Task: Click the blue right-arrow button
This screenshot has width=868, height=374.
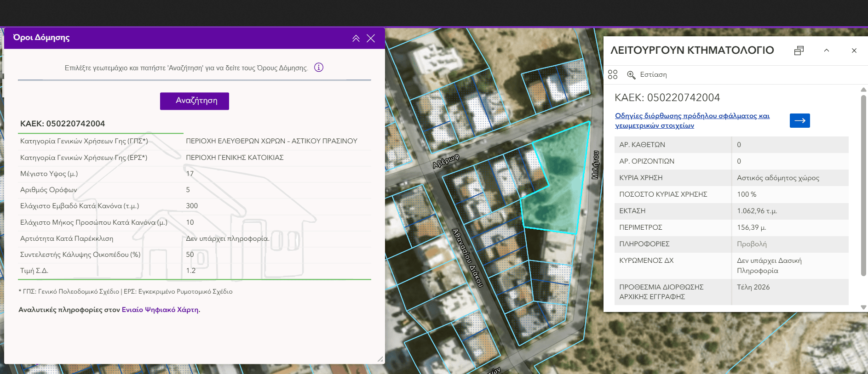Action: [799, 120]
